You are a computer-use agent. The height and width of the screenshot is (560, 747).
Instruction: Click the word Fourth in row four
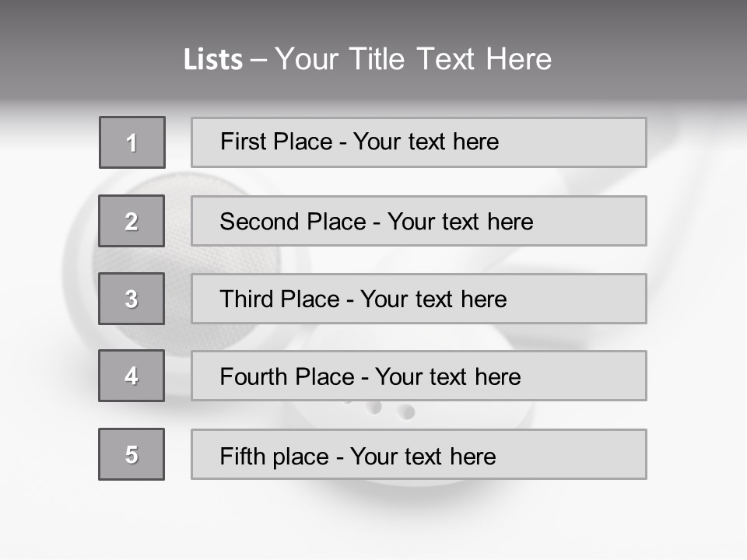tap(254, 376)
